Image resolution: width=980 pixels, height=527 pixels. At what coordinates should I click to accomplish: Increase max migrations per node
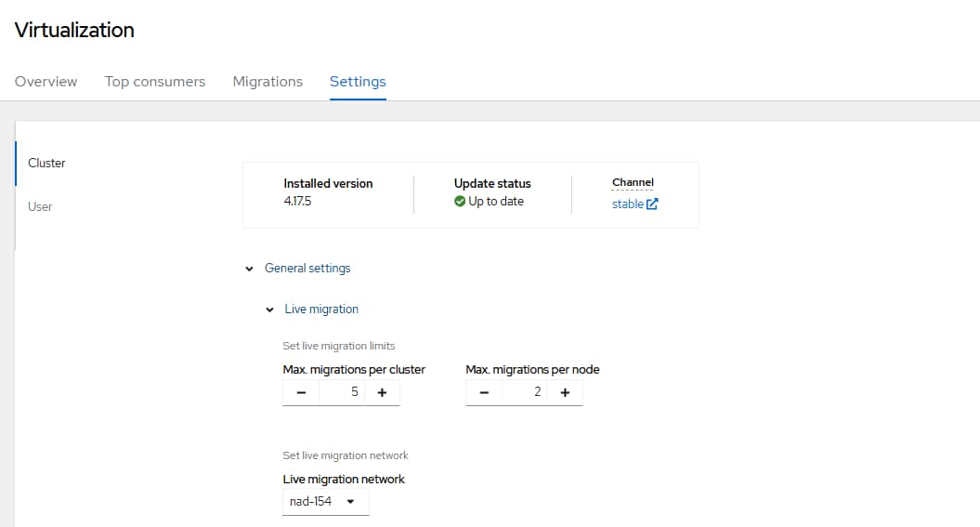(565, 392)
